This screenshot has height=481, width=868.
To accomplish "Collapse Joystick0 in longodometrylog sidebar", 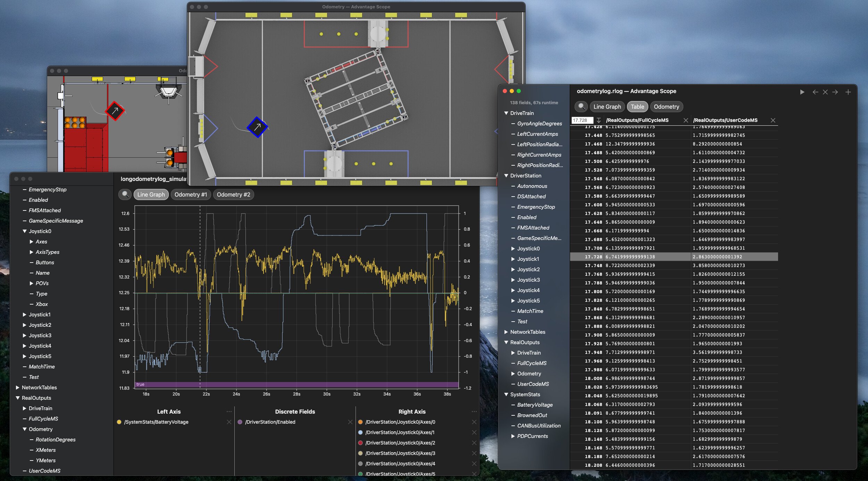I will [x=25, y=231].
